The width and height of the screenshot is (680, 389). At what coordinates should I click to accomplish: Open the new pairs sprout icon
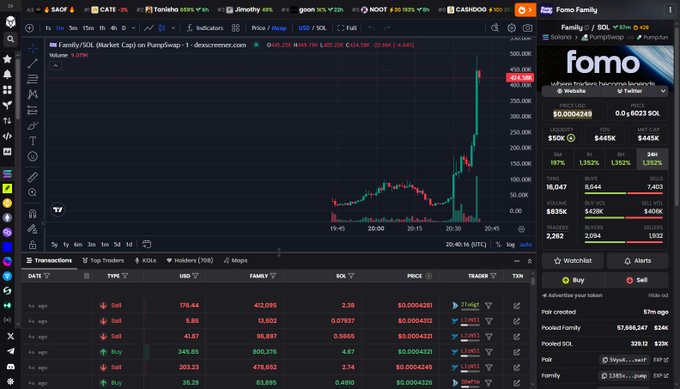tap(7, 105)
